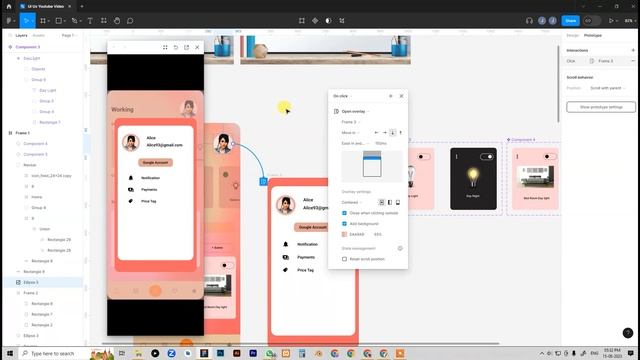Click Show prototype settings button
Screen dimensions: 640x360
(601, 107)
